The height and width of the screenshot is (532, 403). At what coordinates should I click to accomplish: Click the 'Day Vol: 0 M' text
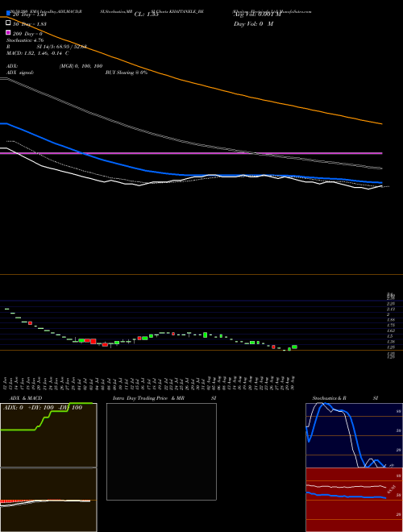point(253,24)
